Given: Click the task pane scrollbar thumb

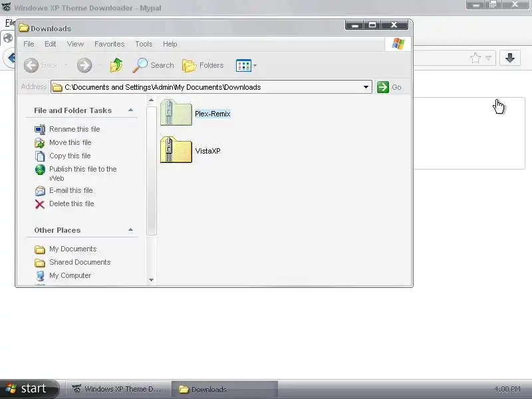Looking at the screenshot, I should [x=152, y=170].
